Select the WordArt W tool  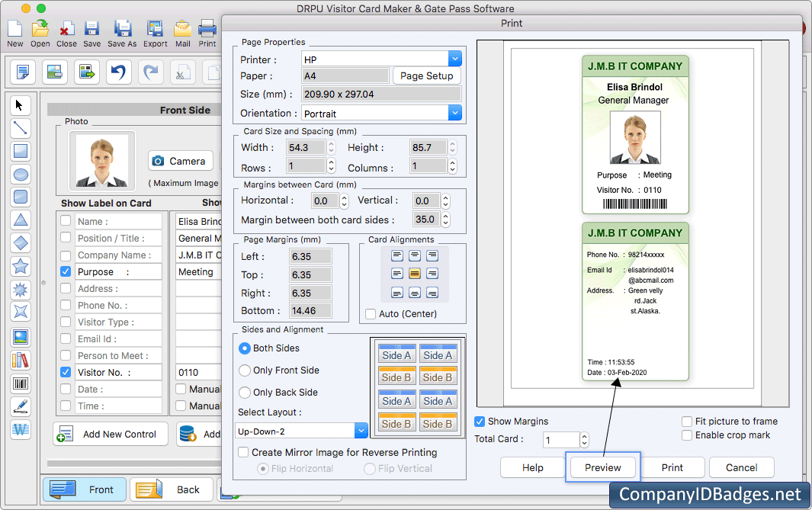pyautogui.click(x=20, y=430)
